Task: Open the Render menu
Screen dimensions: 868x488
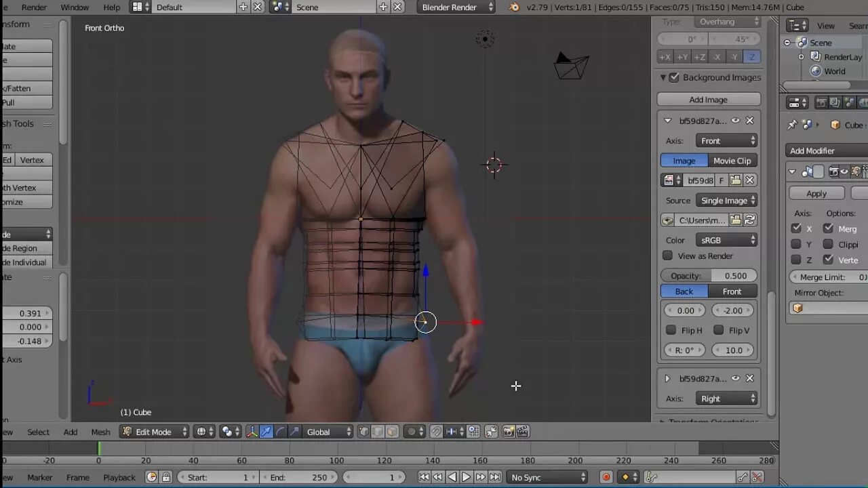Action: pos(34,7)
